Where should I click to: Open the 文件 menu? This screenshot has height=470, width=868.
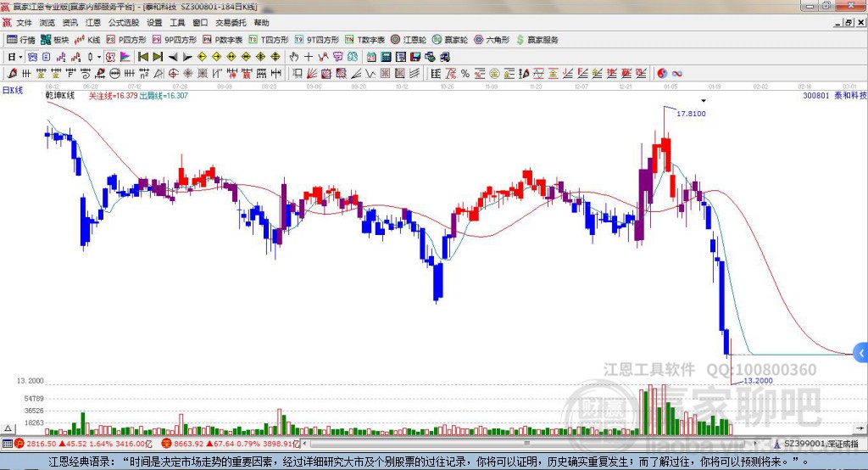pos(24,23)
